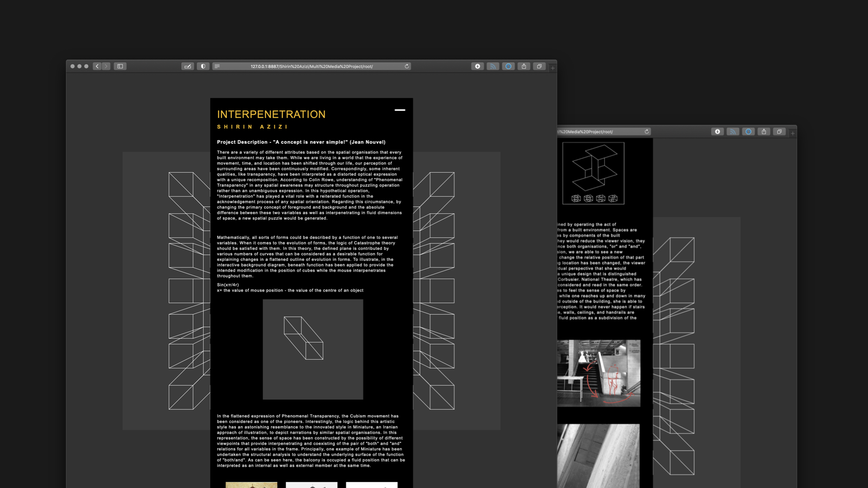Select the fourth small cube icon in back window
This screenshot has width=868, height=488.
pos(613,198)
